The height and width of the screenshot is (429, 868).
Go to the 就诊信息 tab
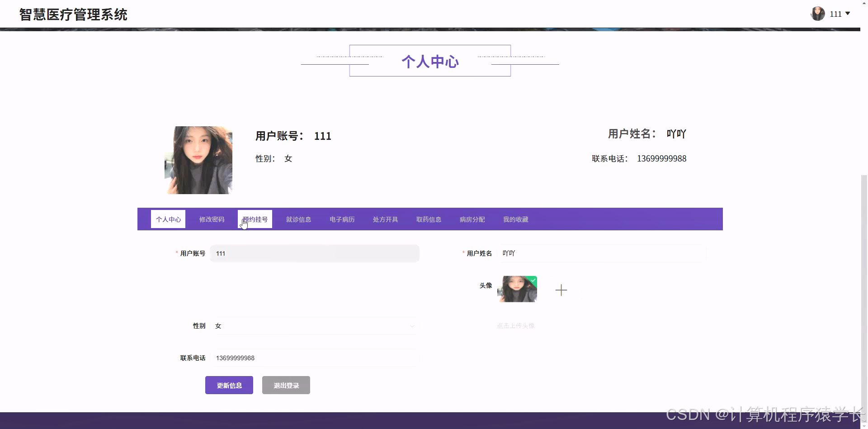click(298, 219)
